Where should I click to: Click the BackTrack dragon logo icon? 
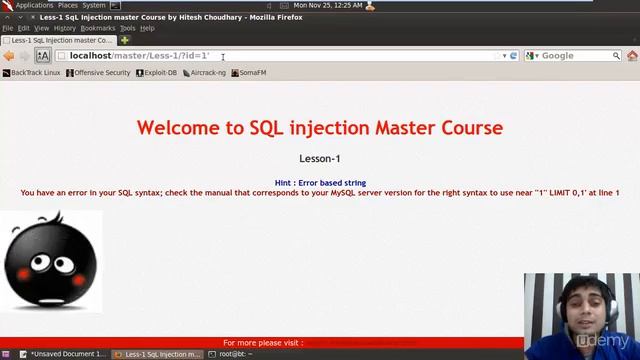click(x=7, y=5)
